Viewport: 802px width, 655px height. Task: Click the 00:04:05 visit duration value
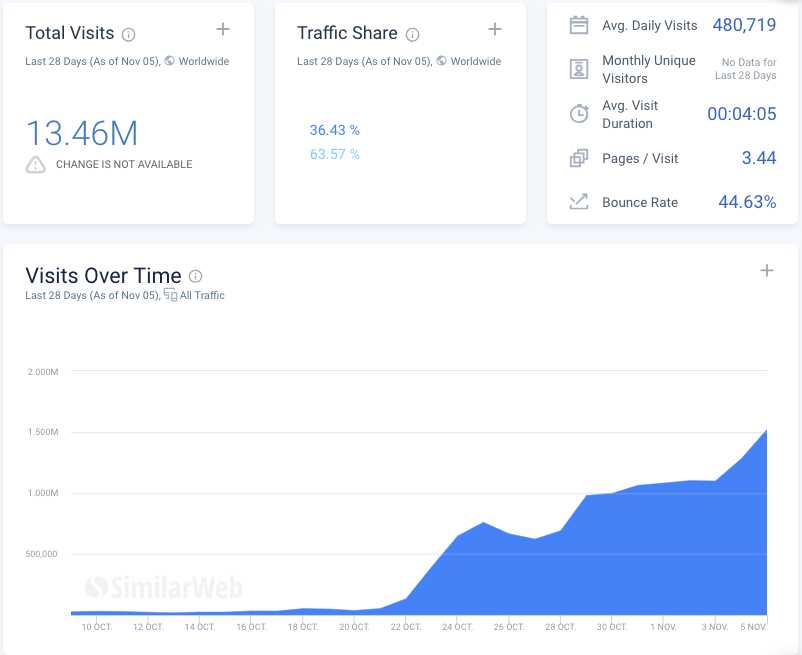742,114
